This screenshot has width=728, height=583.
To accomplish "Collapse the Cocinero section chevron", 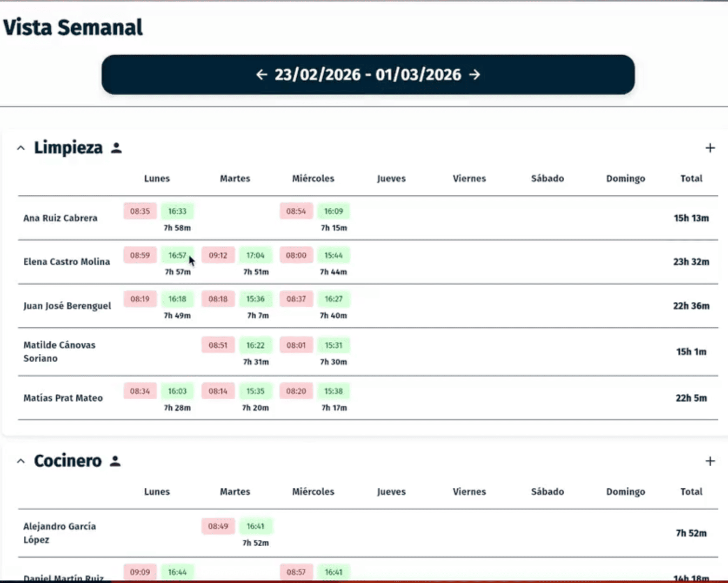I will point(21,461).
